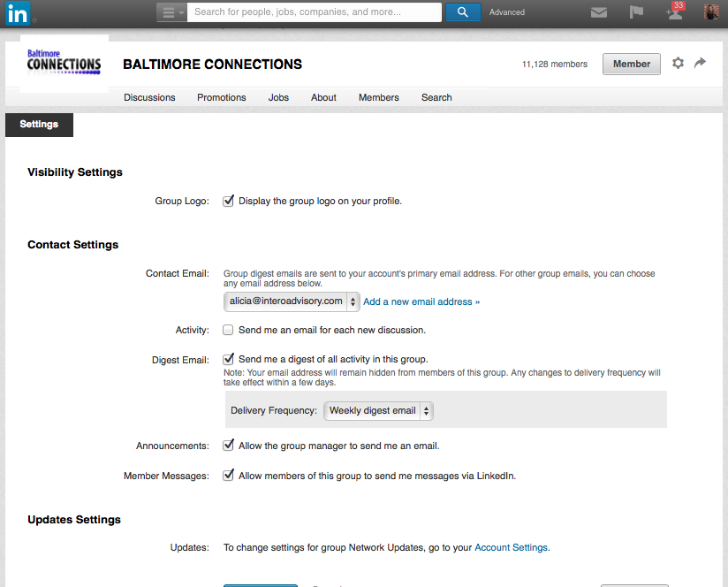
Task: Switch to the Members tab
Action: click(378, 97)
